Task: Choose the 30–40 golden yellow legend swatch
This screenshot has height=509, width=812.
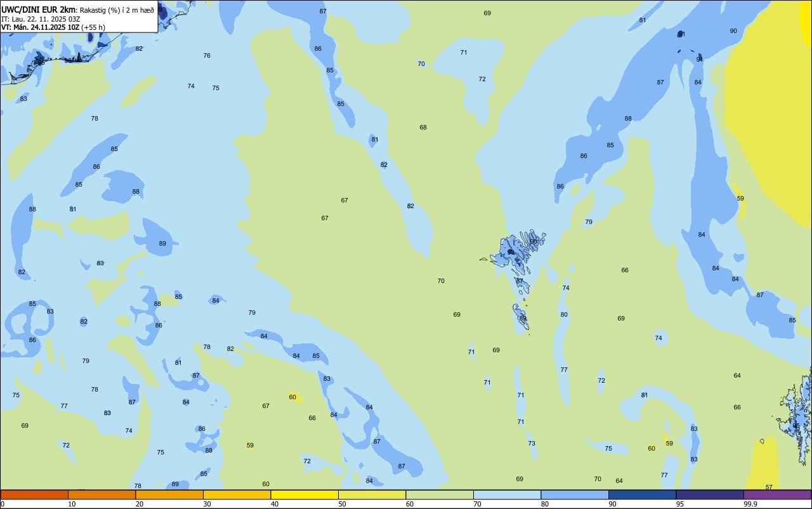Action: click(x=237, y=494)
